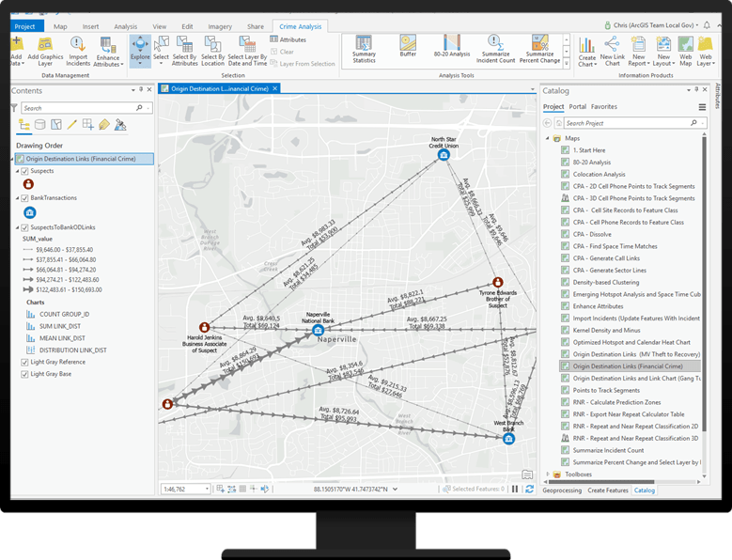The height and width of the screenshot is (560, 732).
Task: Click the Web Map icon
Action: pyautogui.click(x=685, y=52)
